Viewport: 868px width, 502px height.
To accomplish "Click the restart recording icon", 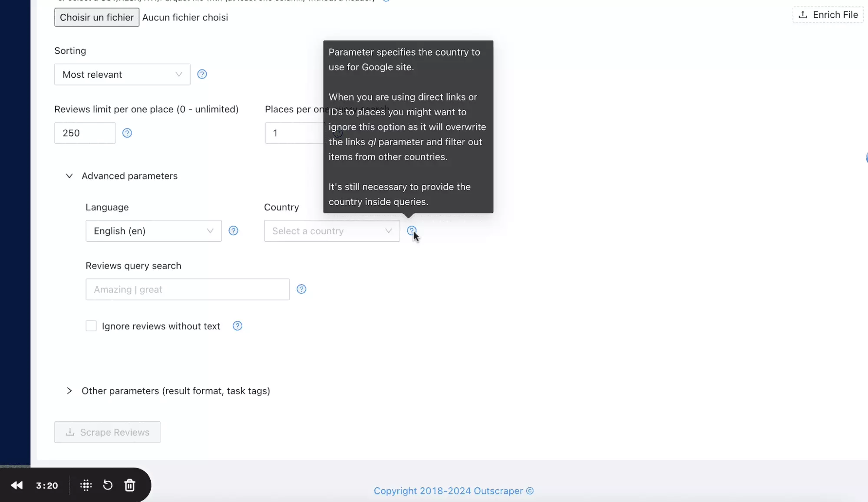I will pos(108,485).
